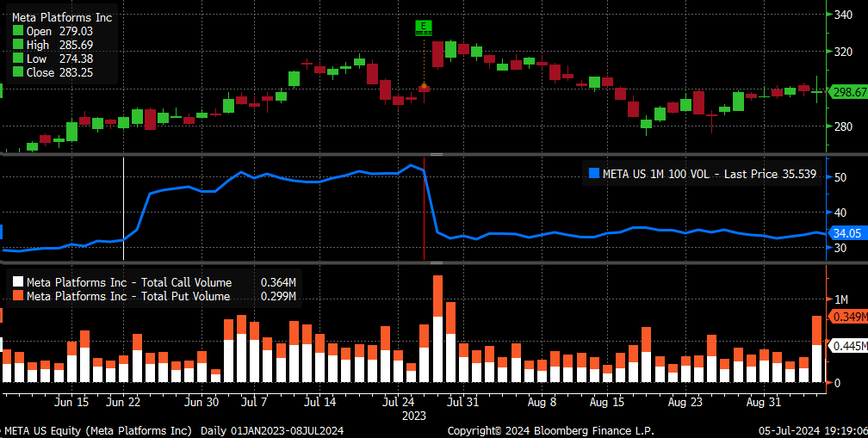Click the Copyright 2024 Bloomberg Finance L.P. text
This screenshot has height=438, width=868.
[551, 431]
